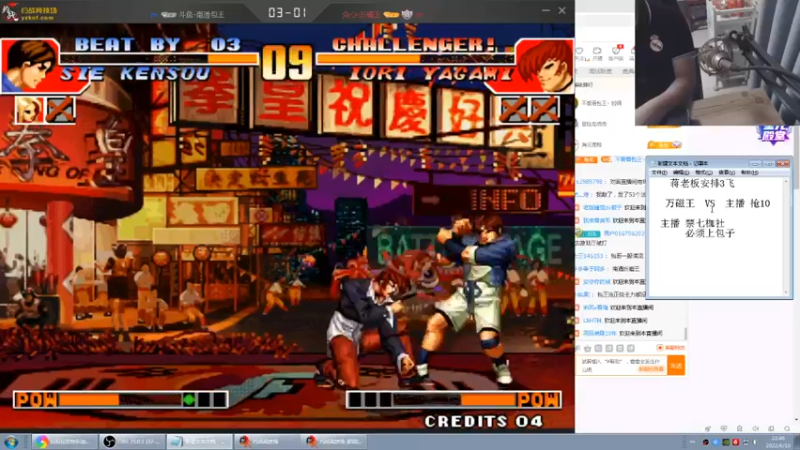Click the red tray icon in system tray
Image resolution: width=800 pixels, height=450 pixels.
click(x=735, y=442)
